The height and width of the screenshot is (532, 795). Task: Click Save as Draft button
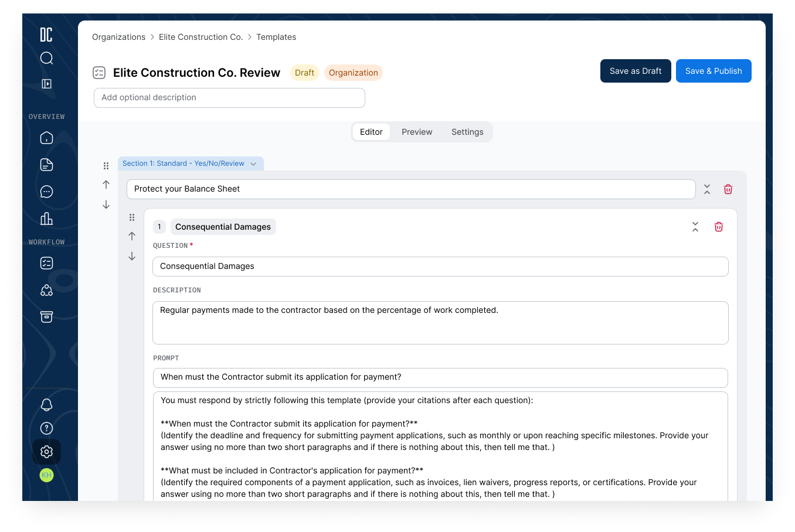(x=636, y=71)
